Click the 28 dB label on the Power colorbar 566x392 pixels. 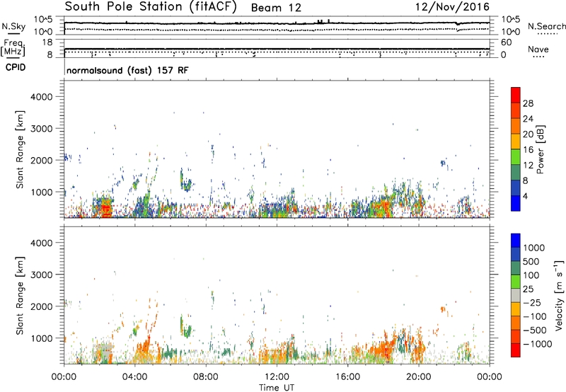pyautogui.click(x=528, y=103)
